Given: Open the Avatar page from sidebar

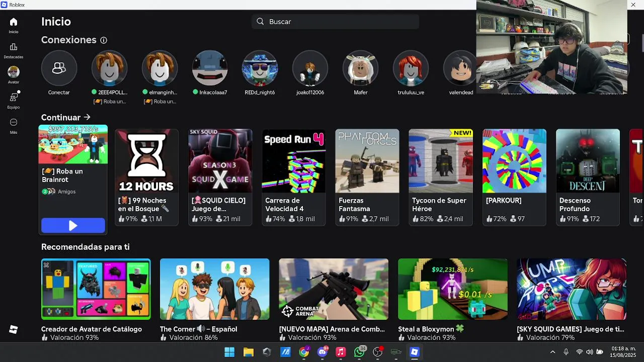Looking at the screenshot, I should [14, 72].
